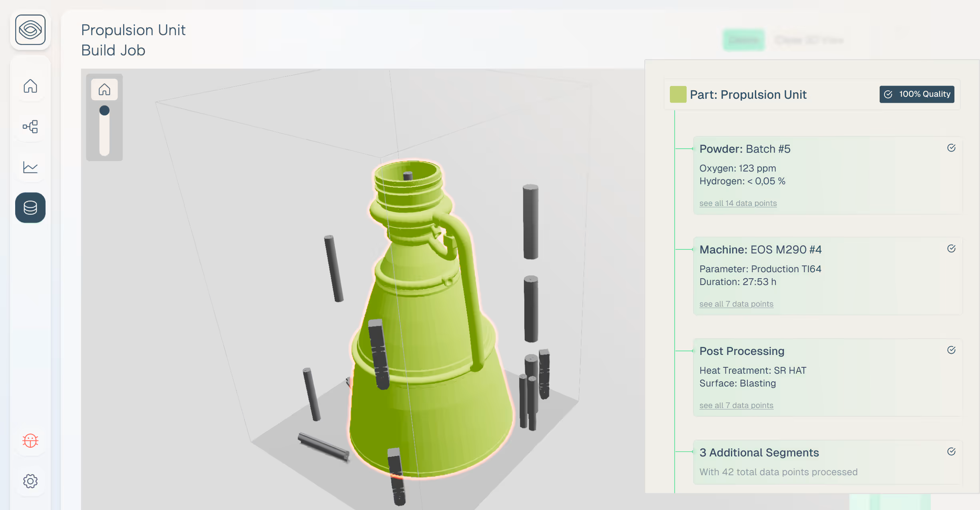Click the red bug report icon
Viewport: 980px width, 510px height.
tap(30, 440)
